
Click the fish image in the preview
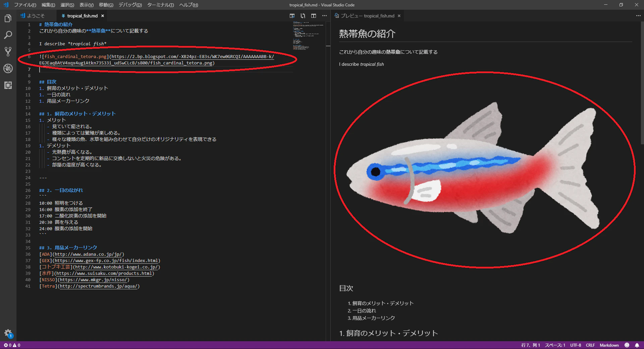pos(473,168)
